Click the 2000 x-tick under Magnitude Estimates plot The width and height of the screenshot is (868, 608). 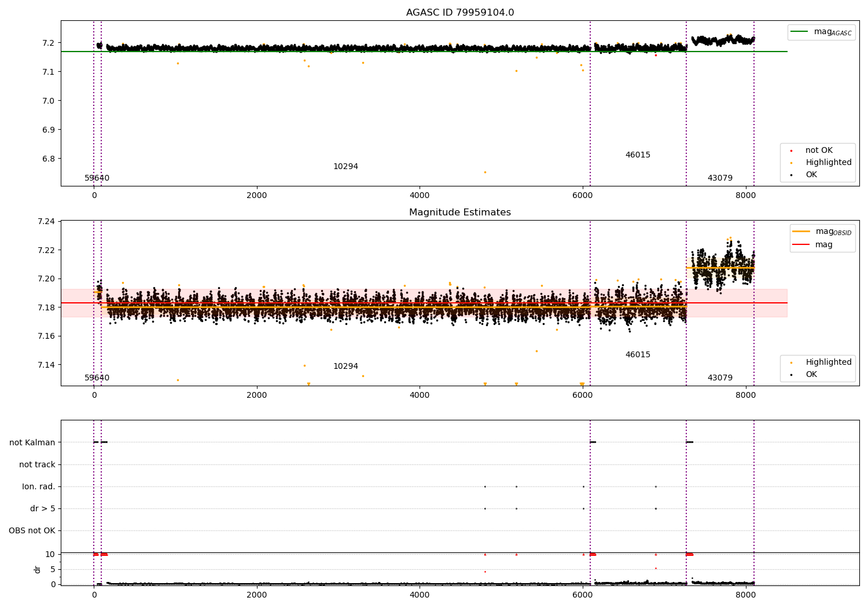(257, 395)
